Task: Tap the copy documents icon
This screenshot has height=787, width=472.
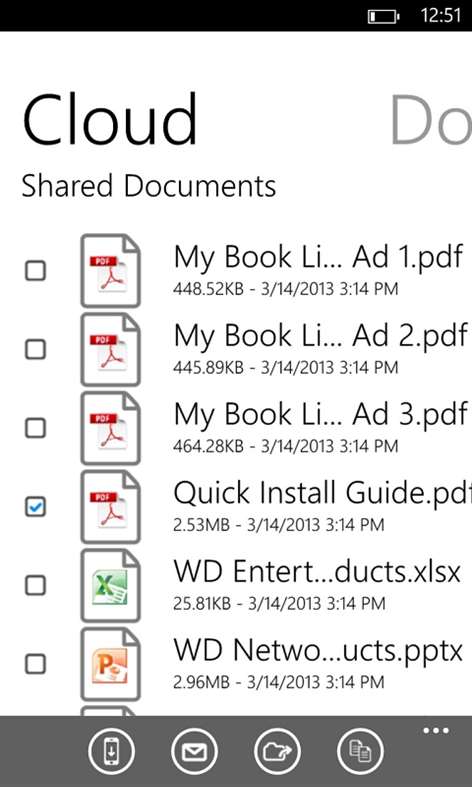Action: pyautogui.click(x=360, y=752)
